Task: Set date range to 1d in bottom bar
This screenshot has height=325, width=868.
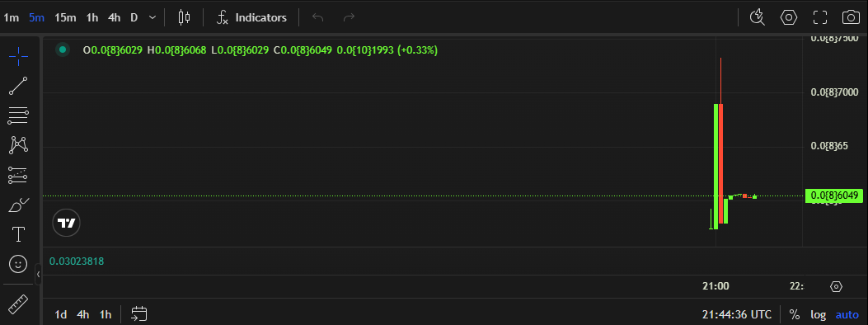Action: tap(60, 314)
